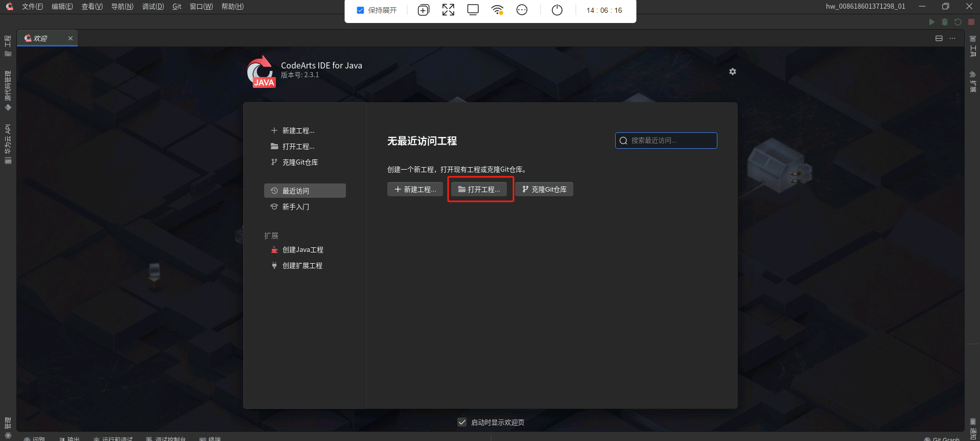
Task: Open the 通知 notifications panel at right bottom
Action: click(x=973, y=429)
